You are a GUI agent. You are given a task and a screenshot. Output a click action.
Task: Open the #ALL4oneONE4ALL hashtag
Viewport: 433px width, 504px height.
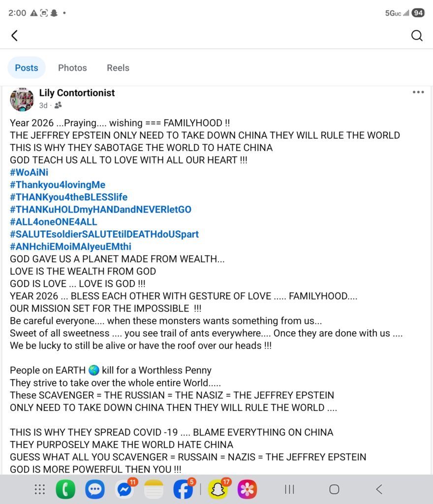pos(54,221)
